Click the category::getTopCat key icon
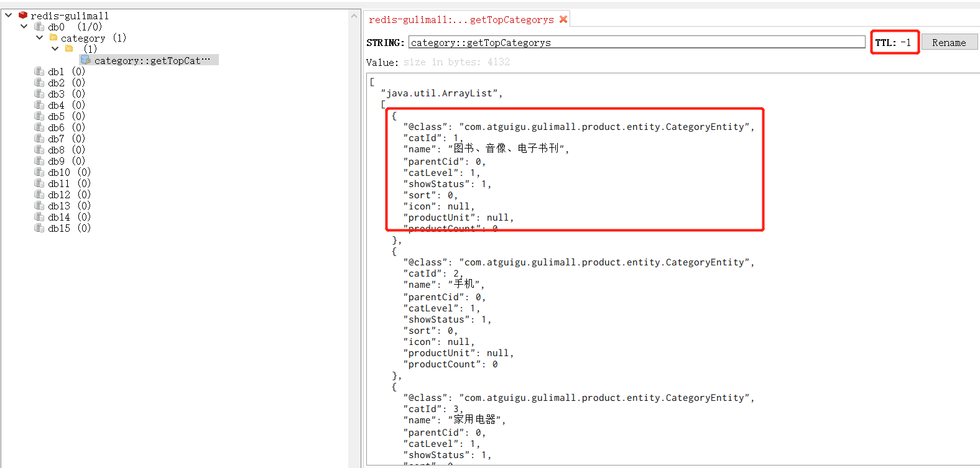 click(x=86, y=60)
